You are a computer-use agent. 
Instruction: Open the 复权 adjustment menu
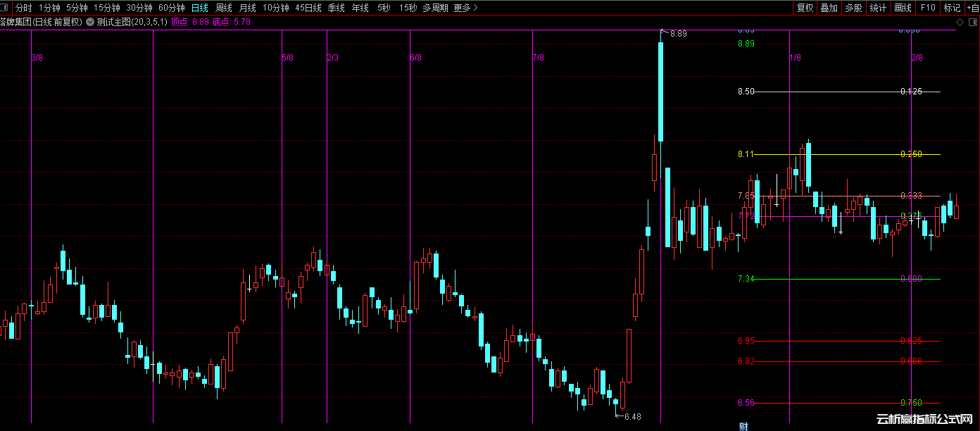coord(805,8)
